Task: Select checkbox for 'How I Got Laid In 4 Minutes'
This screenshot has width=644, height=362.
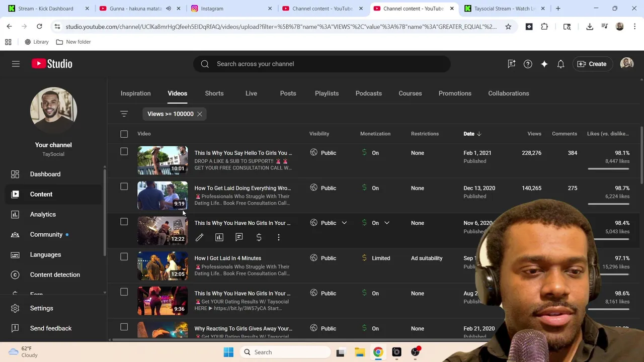Action: tap(124, 257)
